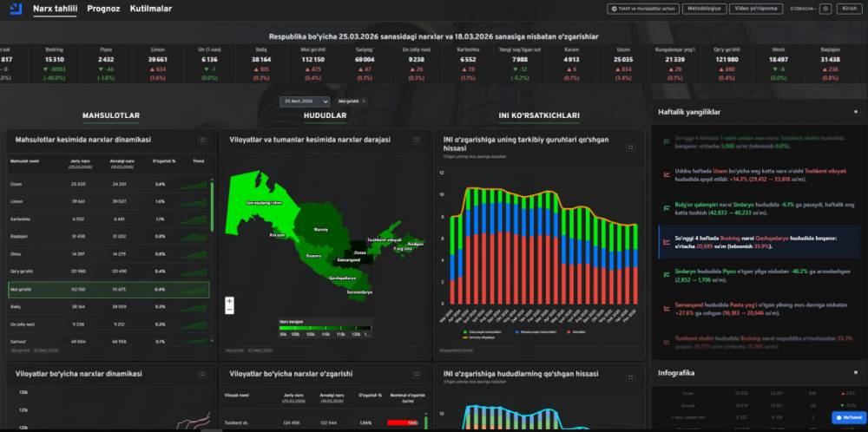Select the Mol go'shti row in products table

(x=108, y=289)
